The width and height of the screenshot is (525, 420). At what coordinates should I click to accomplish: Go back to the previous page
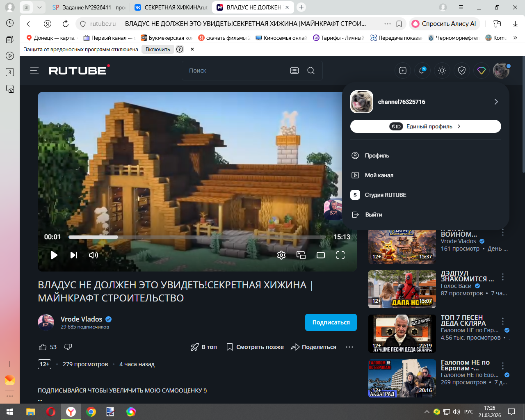30,24
